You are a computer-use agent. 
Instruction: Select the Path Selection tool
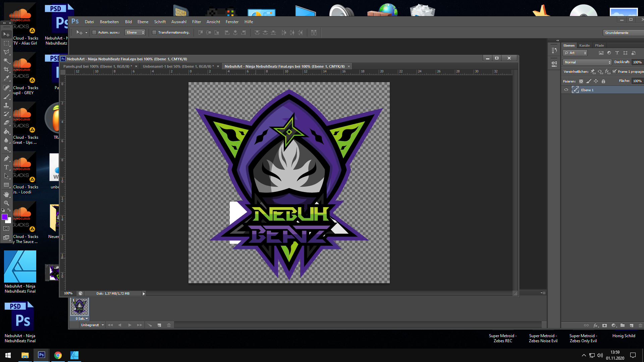(6, 176)
